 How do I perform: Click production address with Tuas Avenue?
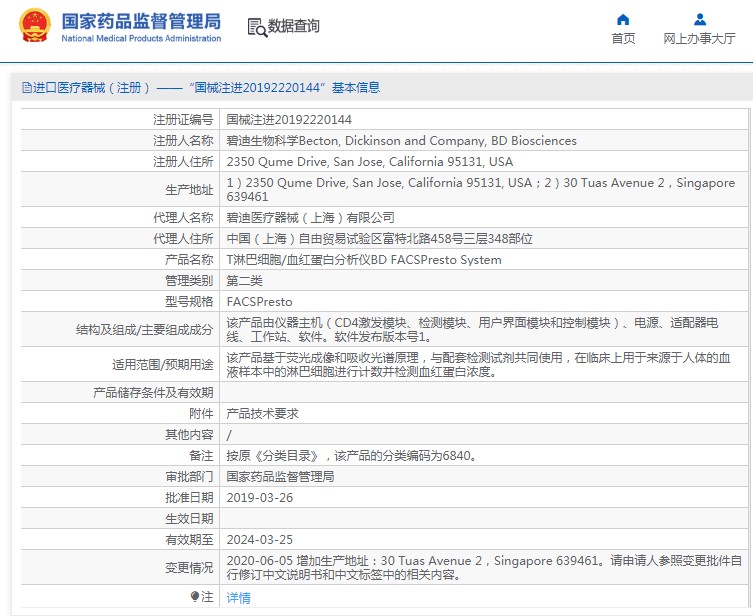[481, 190]
